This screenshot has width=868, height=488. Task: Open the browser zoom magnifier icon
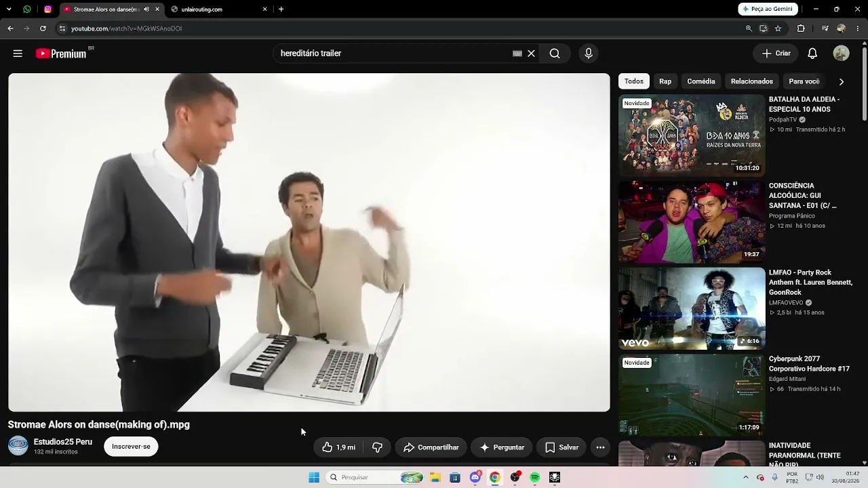pyautogui.click(x=749, y=28)
